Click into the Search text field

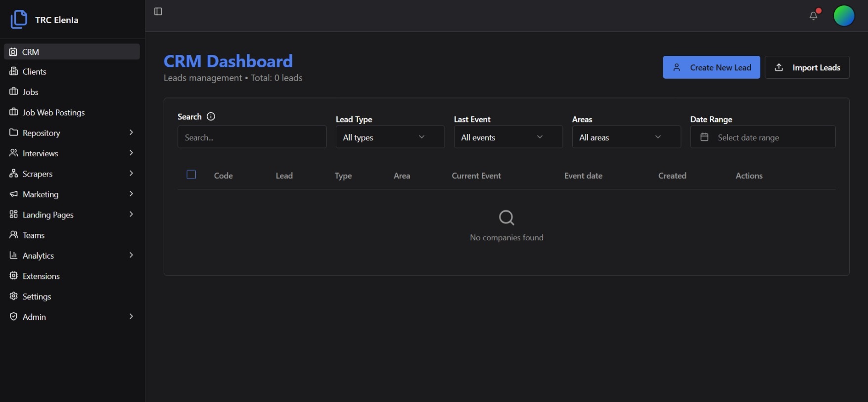(252, 137)
